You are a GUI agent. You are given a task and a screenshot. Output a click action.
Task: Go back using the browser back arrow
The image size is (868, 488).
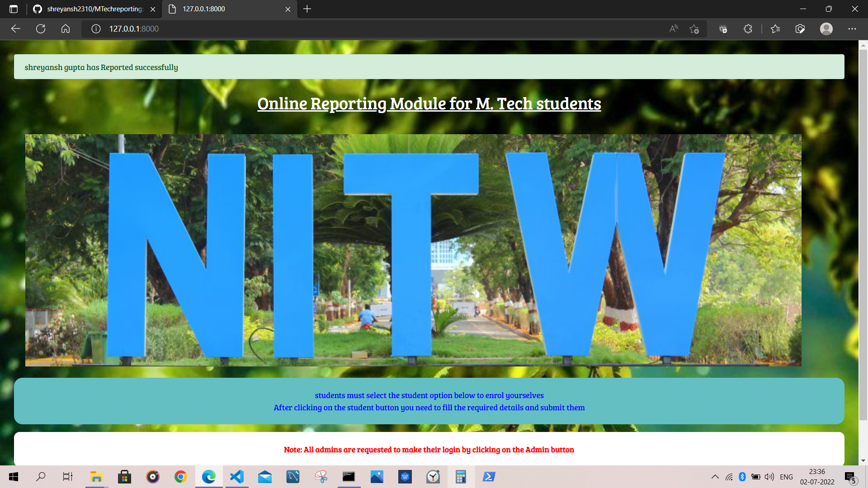16,29
